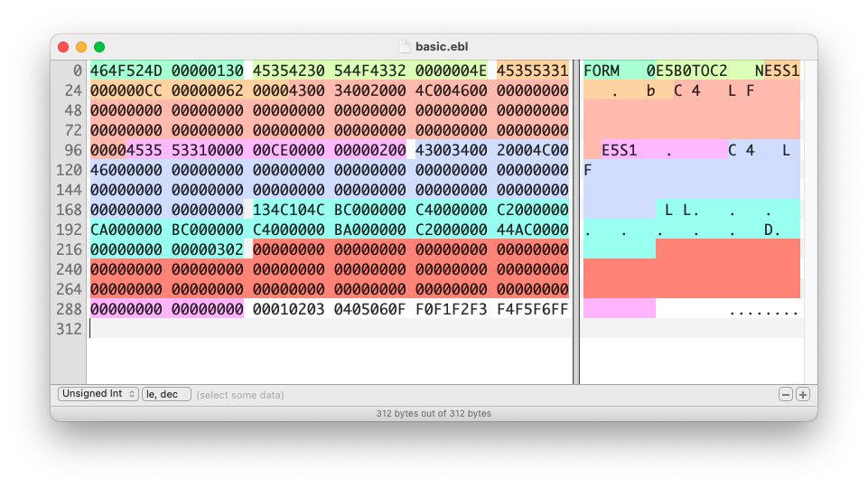Click line offset number 168
The width and height of the screenshot is (868, 488).
[x=69, y=210]
